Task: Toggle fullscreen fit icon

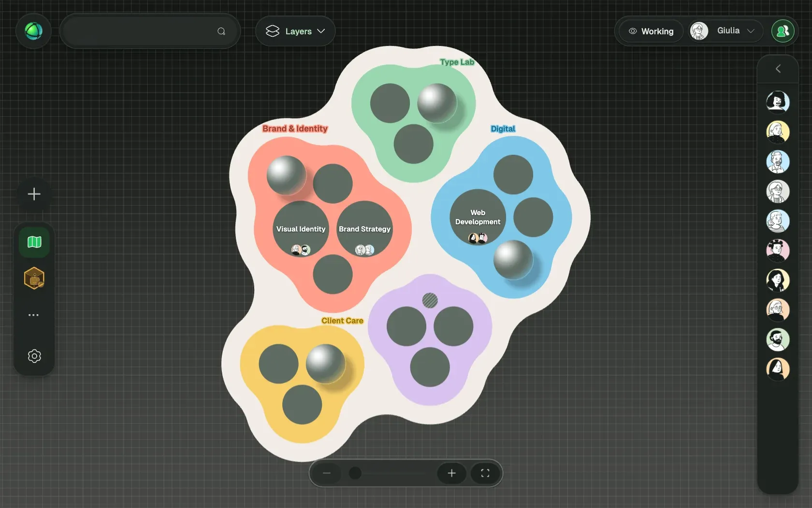Action: [x=485, y=473]
